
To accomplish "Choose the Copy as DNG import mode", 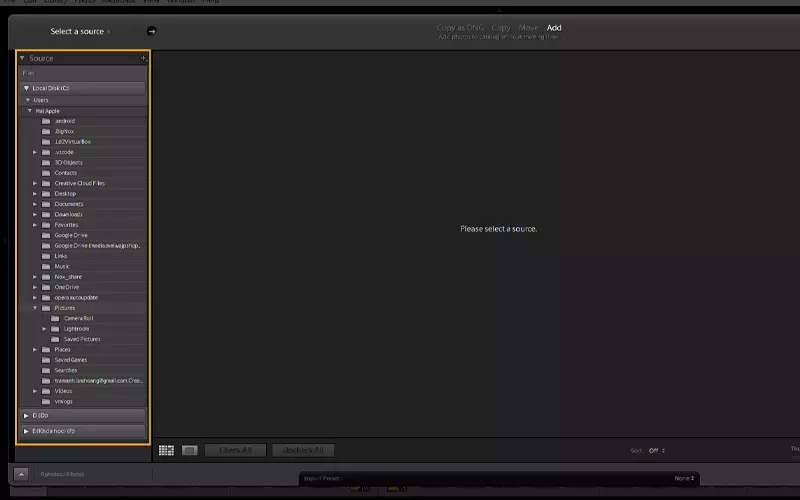I will (460, 28).
